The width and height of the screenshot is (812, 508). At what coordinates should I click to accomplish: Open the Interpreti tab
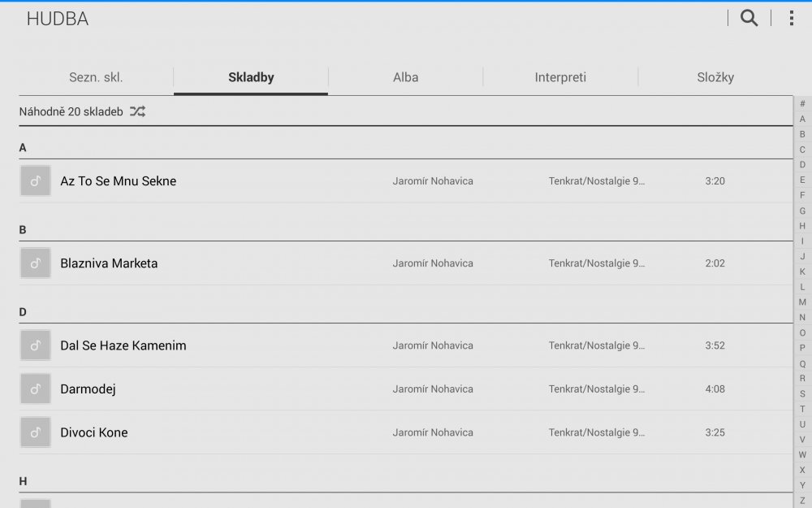click(560, 78)
